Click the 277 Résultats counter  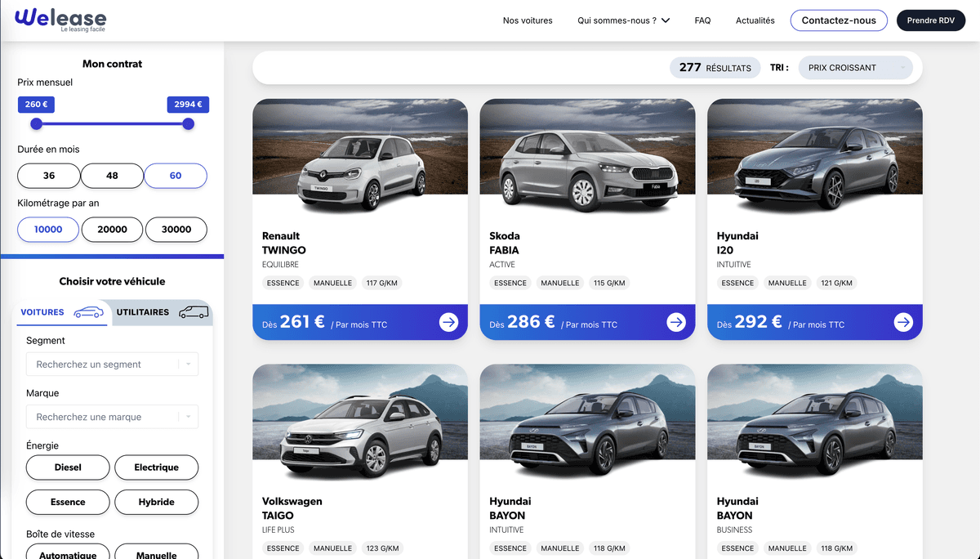tap(715, 68)
